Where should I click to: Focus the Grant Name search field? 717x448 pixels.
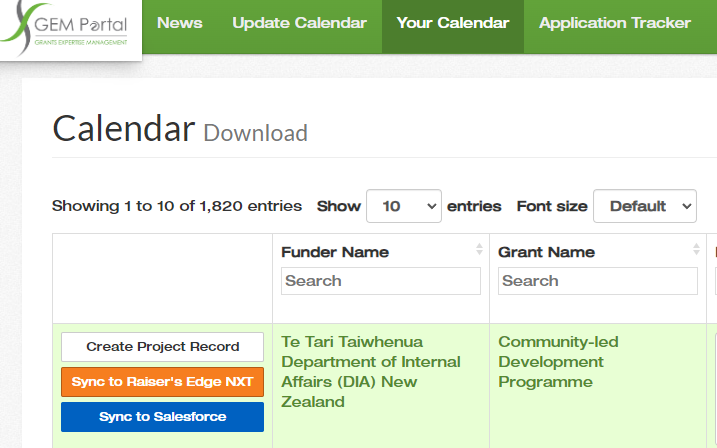597,281
